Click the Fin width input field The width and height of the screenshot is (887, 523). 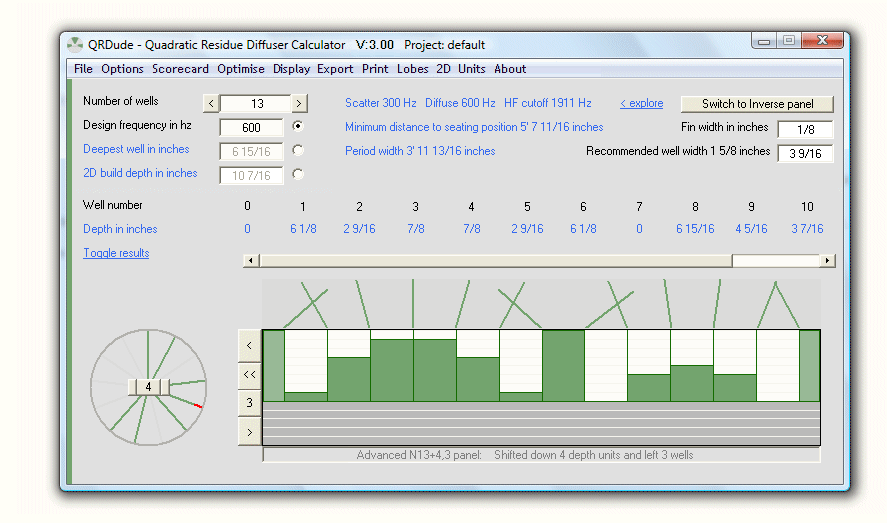[804, 129]
